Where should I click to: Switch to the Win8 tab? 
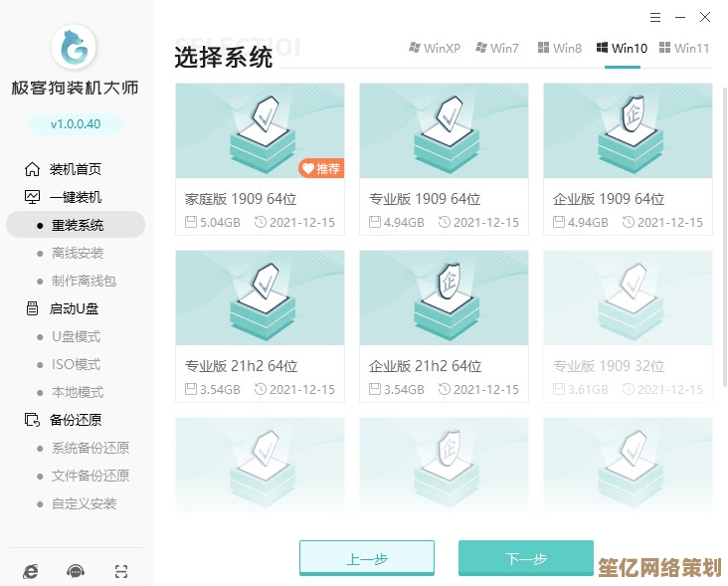coord(560,48)
